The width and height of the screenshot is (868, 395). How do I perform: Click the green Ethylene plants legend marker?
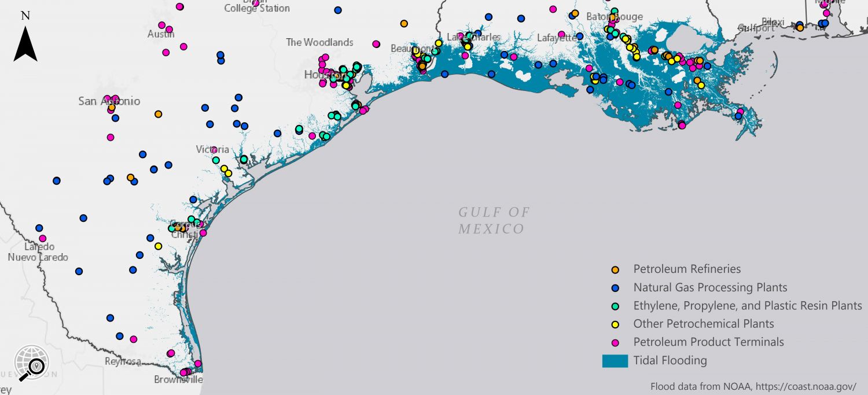point(615,306)
